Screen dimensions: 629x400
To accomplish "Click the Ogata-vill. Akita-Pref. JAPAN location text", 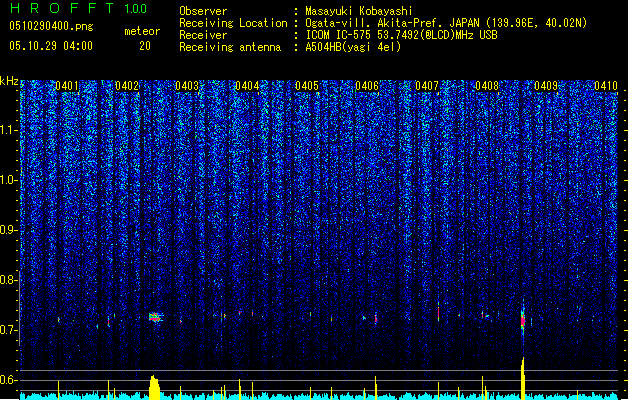I will pos(446,23).
